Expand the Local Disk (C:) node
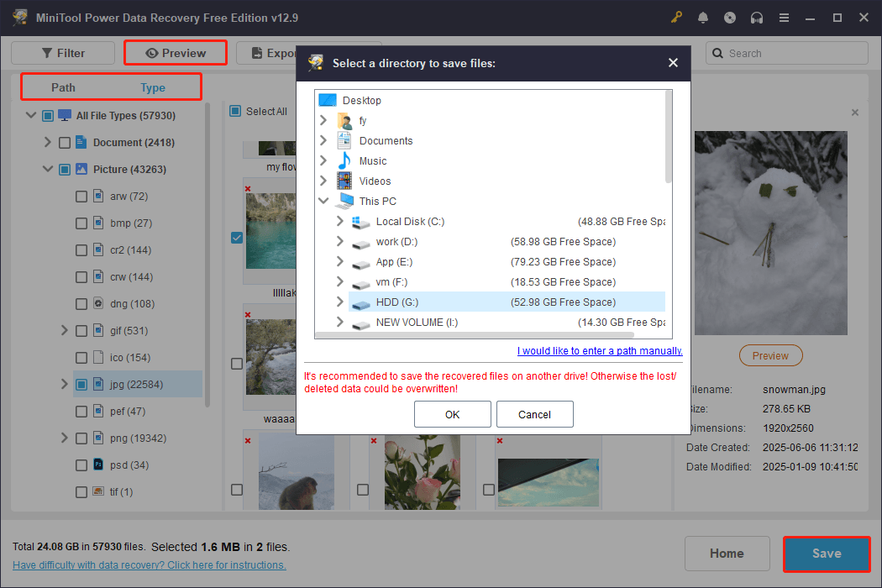Screen dimensions: 882x588 339,221
